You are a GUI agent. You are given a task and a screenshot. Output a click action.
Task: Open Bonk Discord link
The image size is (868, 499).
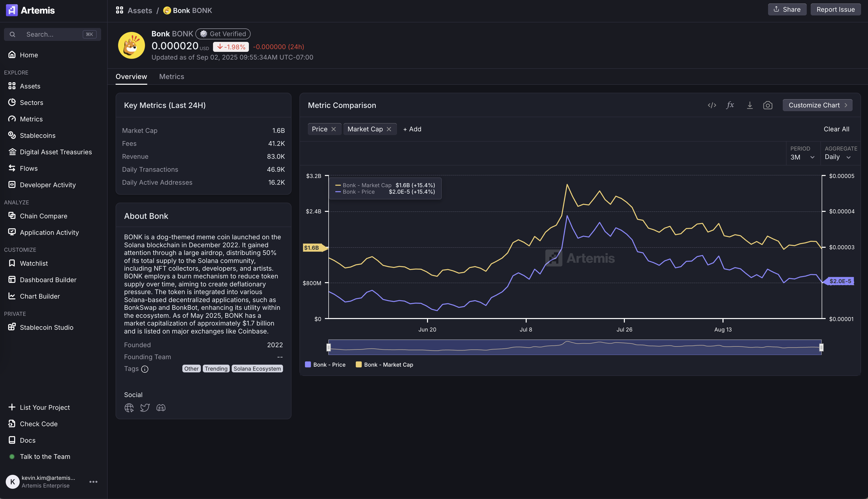click(161, 408)
